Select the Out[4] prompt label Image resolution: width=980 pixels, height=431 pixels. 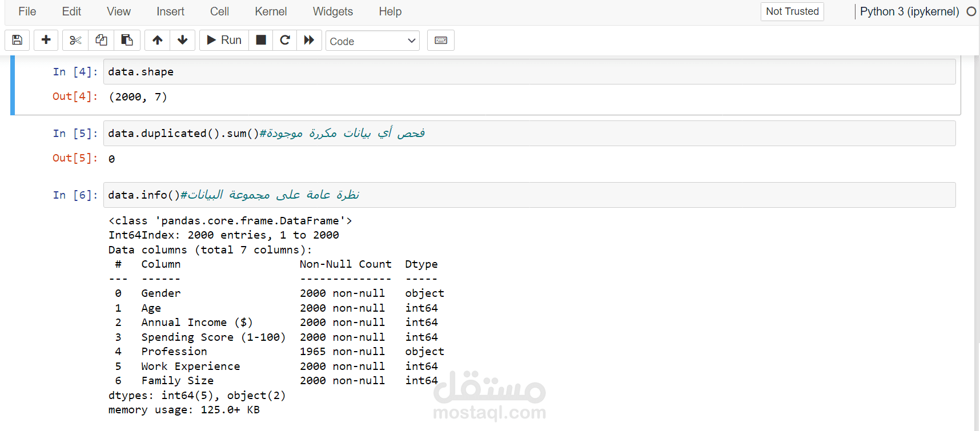click(x=75, y=96)
